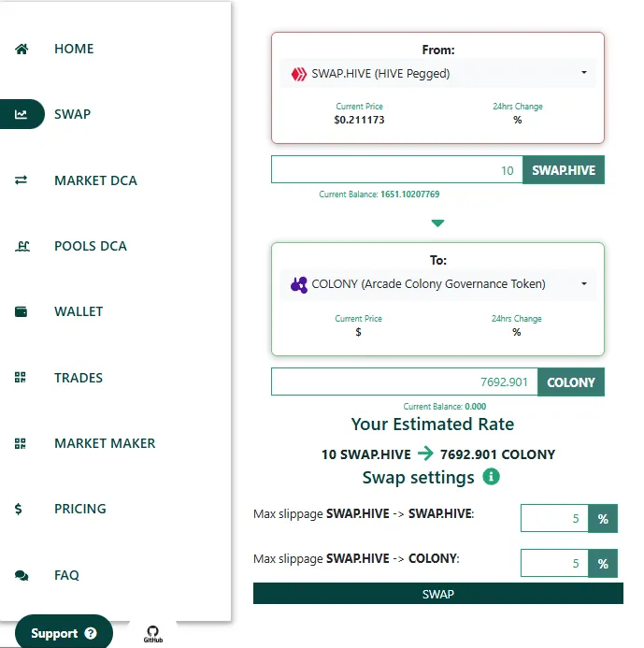This screenshot has height=648, width=644.
Task: Click 24hrs Change label in To card
Action: coord(516,319)
